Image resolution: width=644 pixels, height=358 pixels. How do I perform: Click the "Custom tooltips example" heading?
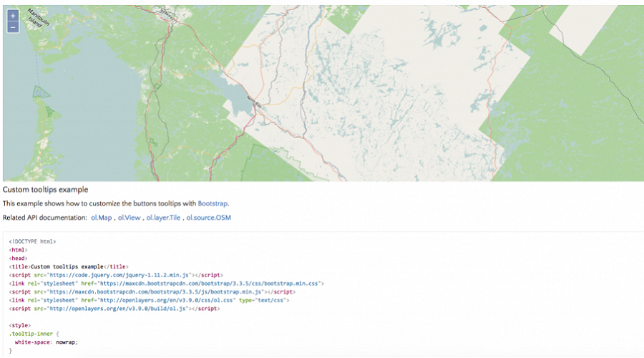(46, 190)
